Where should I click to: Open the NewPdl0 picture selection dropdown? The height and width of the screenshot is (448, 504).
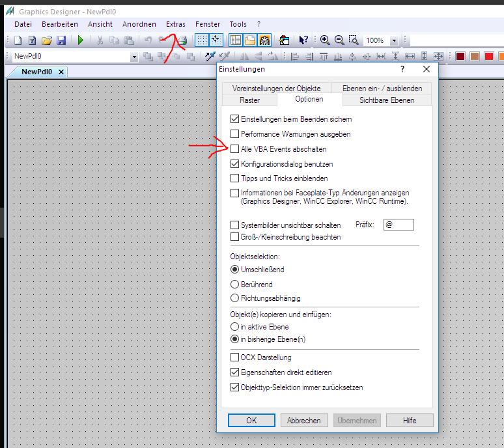[134, 57]
